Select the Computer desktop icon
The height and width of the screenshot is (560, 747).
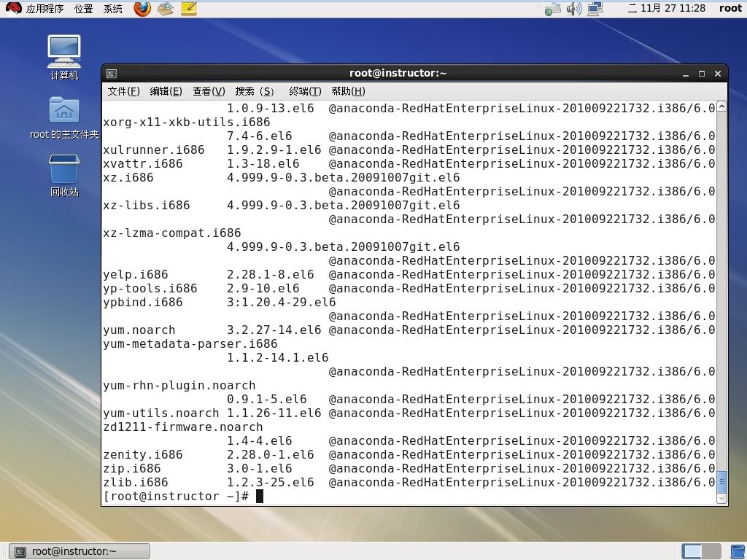(x=64, y=58)
